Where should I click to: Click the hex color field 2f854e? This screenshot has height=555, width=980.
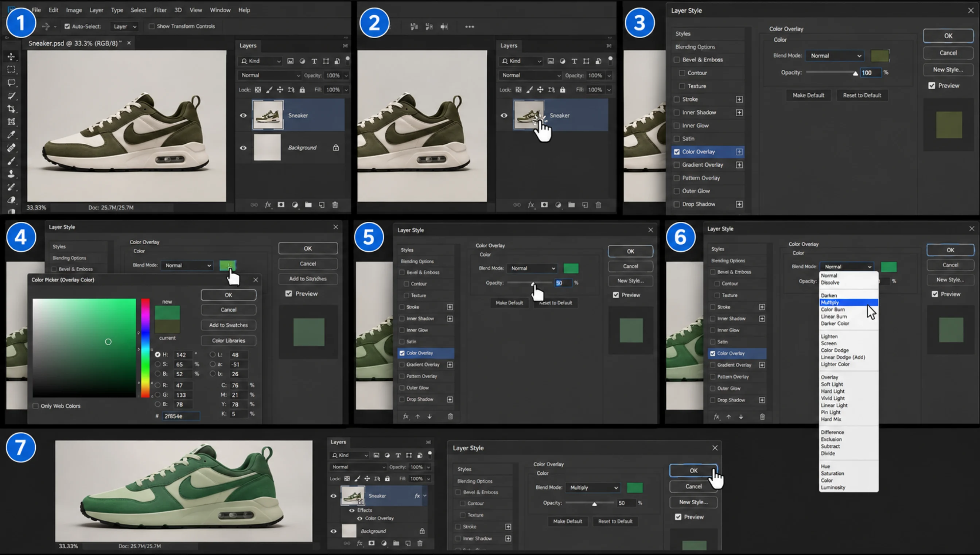coord(181,416)
